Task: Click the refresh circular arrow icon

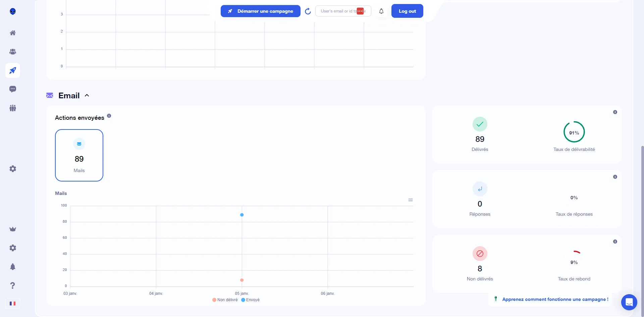Action: (x=308, y=11)
